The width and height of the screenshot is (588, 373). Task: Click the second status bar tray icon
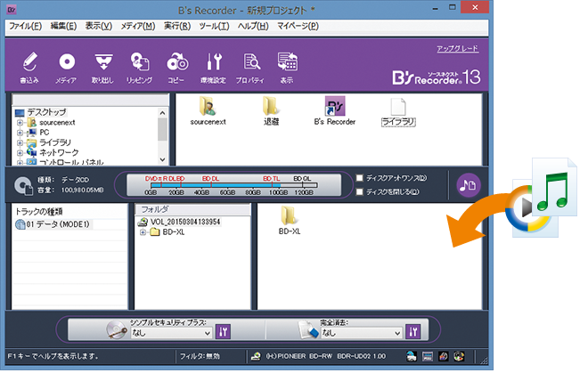[428, 356]
